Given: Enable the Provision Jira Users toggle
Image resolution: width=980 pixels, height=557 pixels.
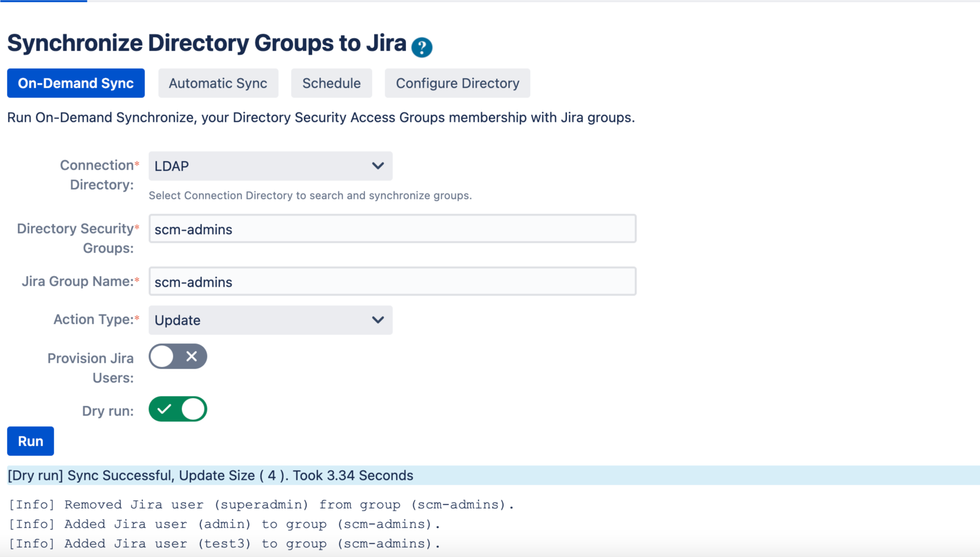Looking at the screenshot, I should coord(178,357).
